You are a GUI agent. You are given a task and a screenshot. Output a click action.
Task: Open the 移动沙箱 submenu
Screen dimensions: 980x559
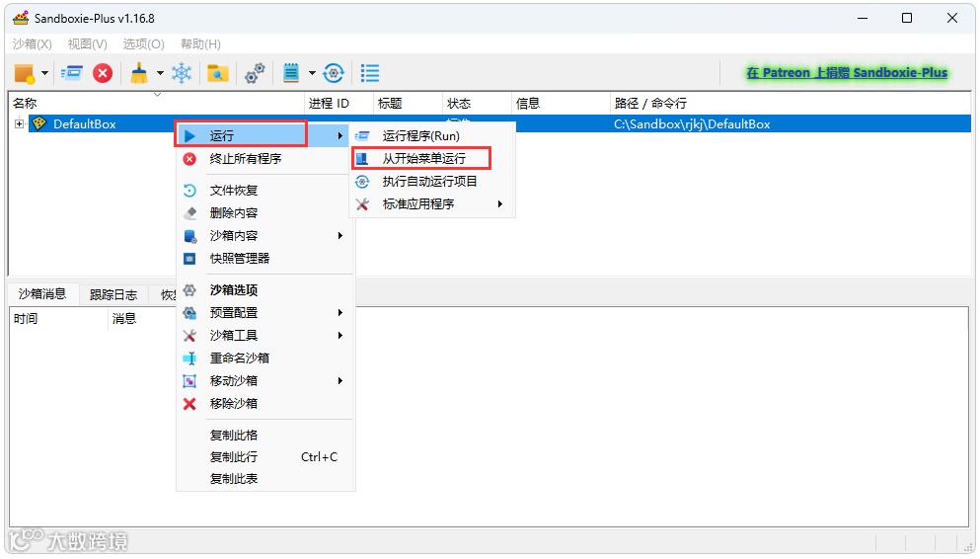click(265, 381)
